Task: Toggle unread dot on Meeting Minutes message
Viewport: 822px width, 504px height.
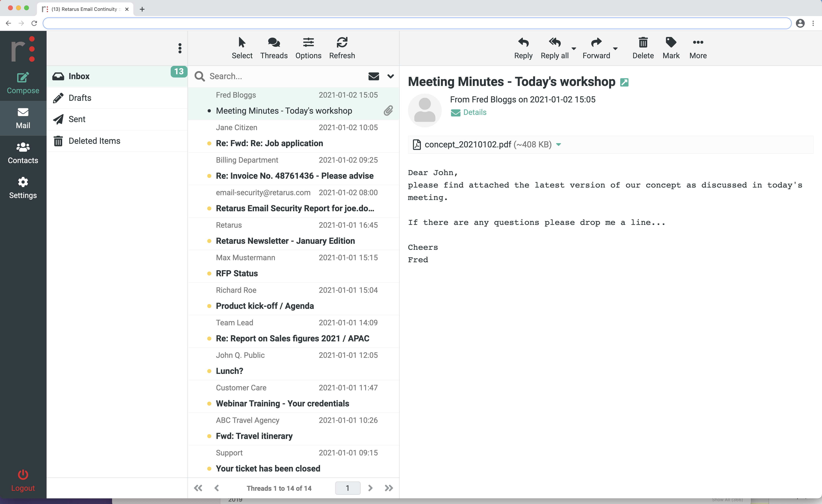Action: [209, 111]
